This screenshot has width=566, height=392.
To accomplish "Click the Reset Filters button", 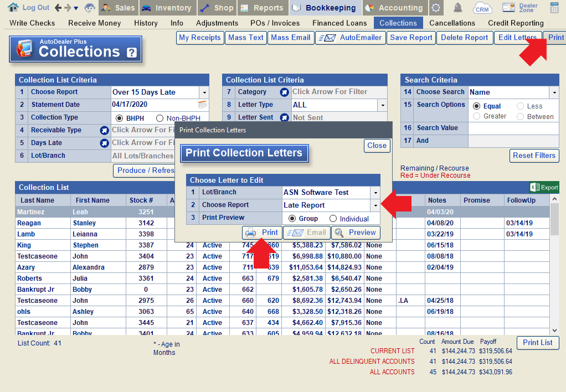I will [x=534, y=156].
